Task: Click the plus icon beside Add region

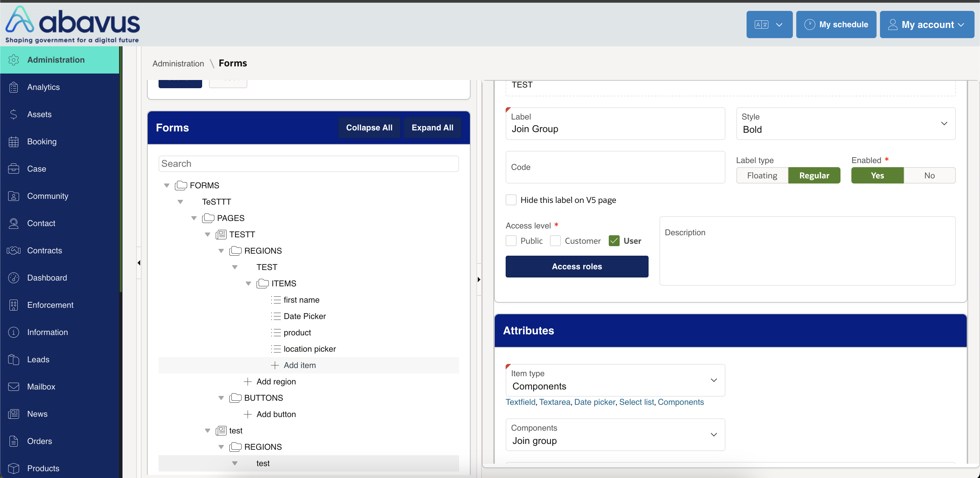Action: [x=248, y=382]
